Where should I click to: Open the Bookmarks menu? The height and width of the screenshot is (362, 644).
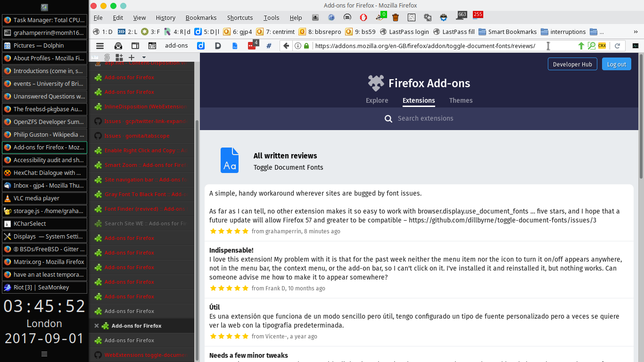point(201,17)
